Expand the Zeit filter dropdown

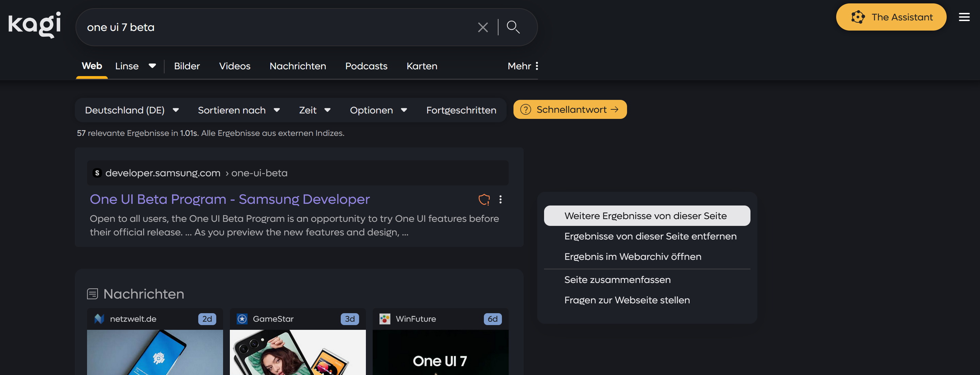[315, 110]
